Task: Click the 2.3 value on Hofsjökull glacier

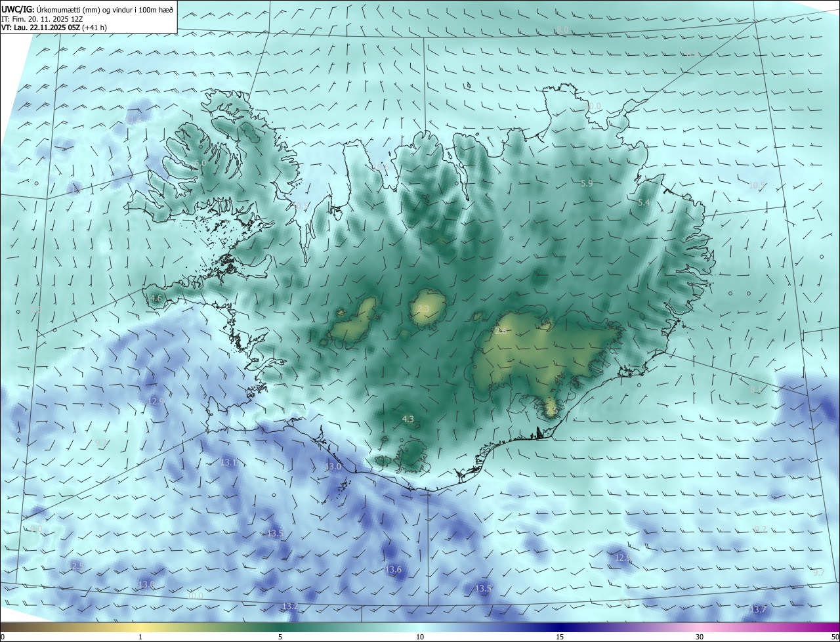Action: (423, 309)
